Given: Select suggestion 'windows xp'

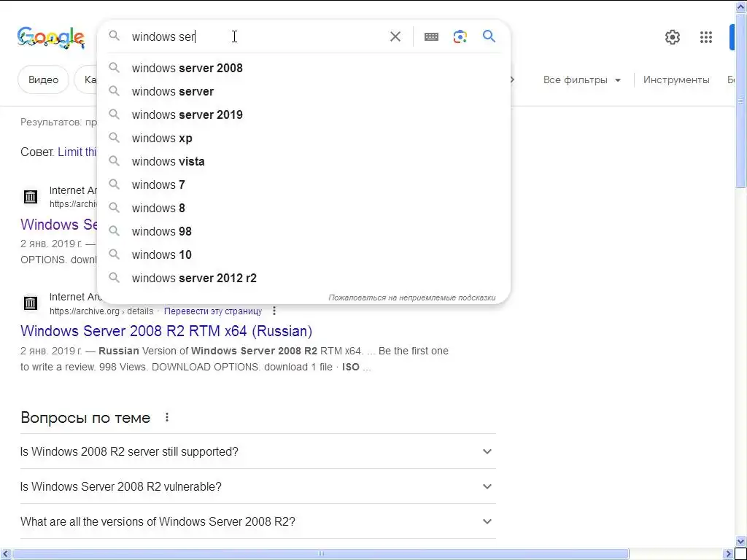Looking at the screenshot, I should pyautogui.click(x=303, y=138).
